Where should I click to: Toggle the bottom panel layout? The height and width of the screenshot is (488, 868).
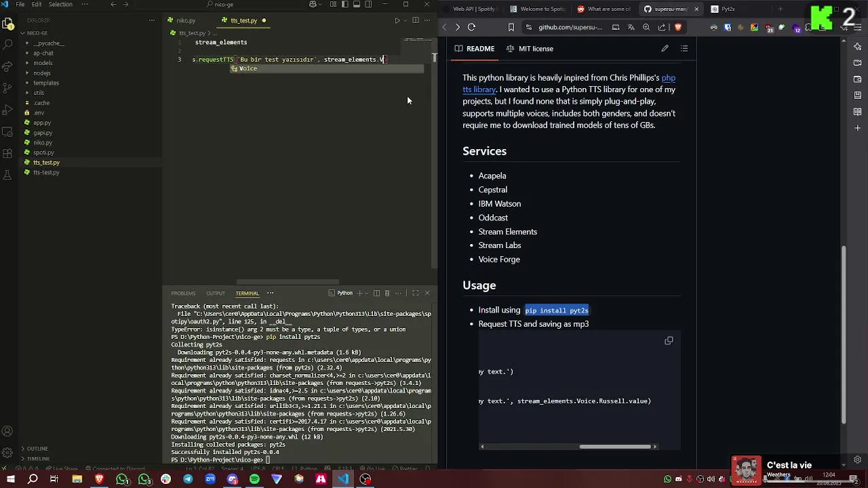click(x=356, y=4)
